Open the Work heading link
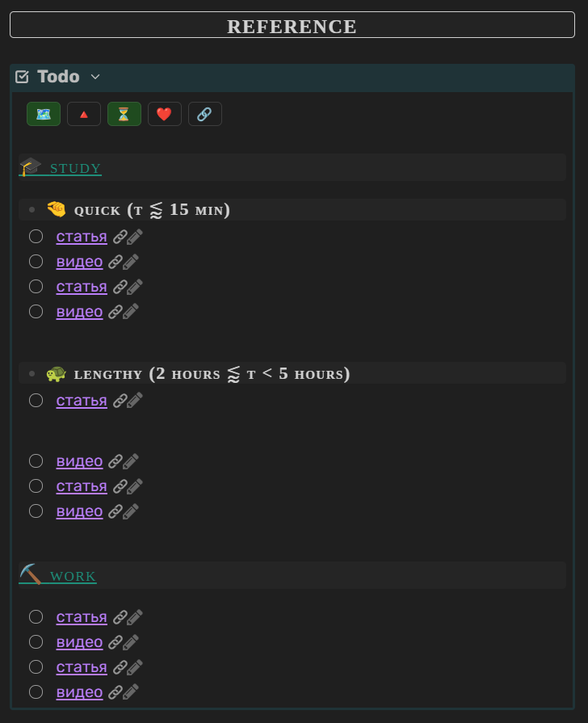The width and height of the screenshot is (588, 723). coord(73,577)
